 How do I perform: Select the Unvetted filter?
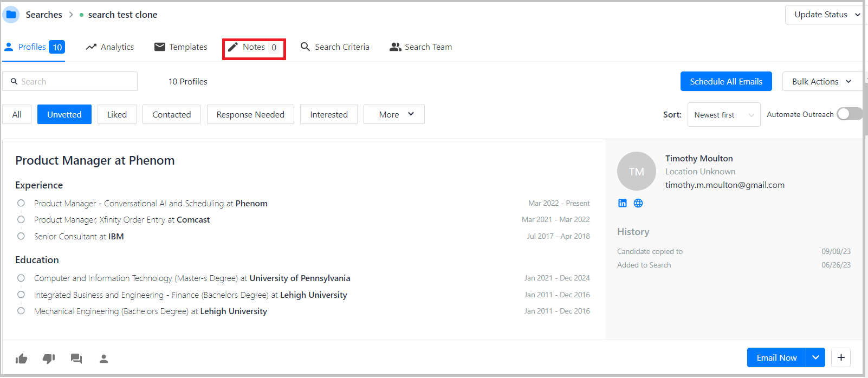click(x=64, y=114)
